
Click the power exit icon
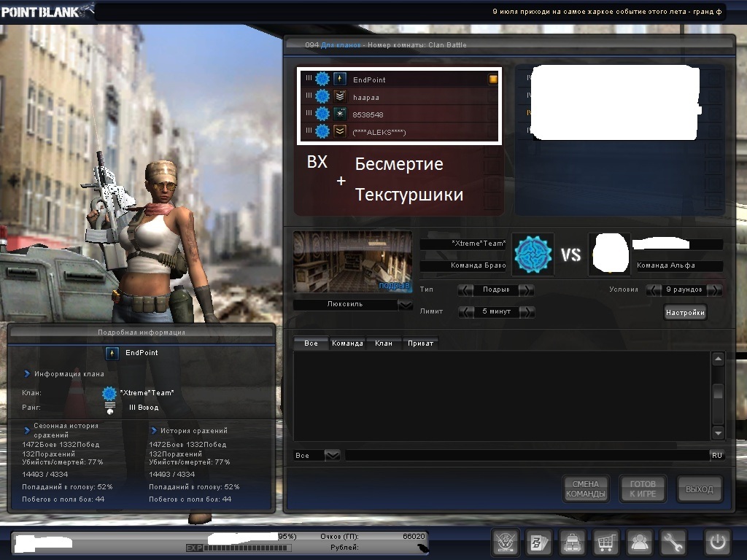point(717,542)
